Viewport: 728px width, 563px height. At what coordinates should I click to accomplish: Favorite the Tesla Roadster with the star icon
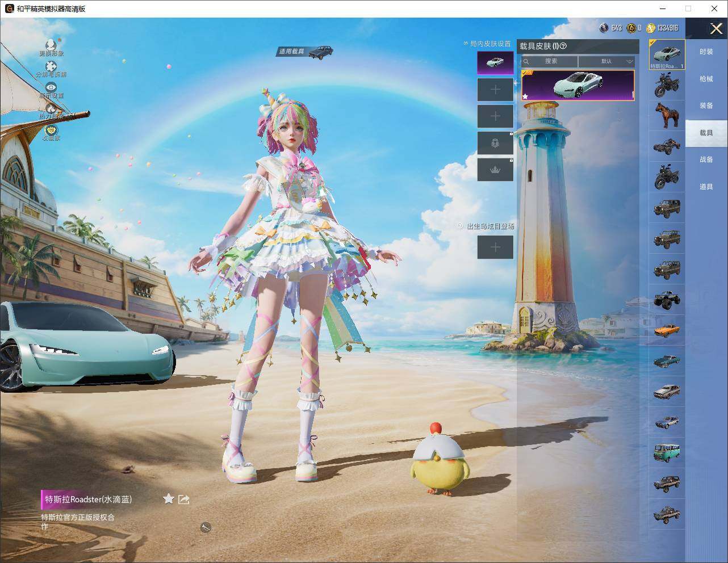(169, 499)
